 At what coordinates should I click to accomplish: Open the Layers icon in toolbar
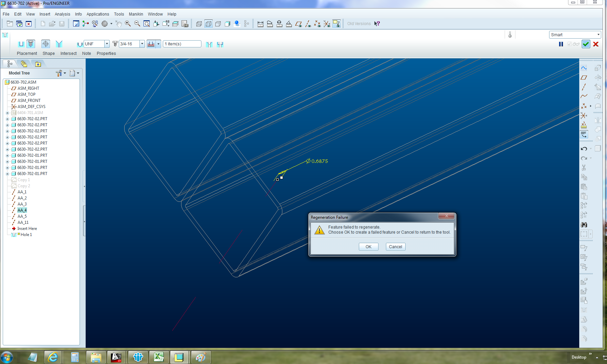click(x=175, y=24)
